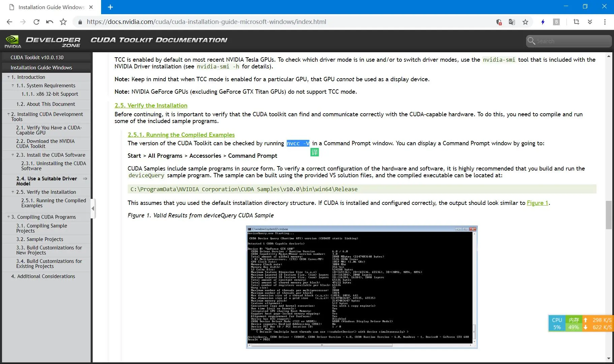Click the undo close-tab arrow icon
Viewport: 614px width, 364px height.
point(50,22)
